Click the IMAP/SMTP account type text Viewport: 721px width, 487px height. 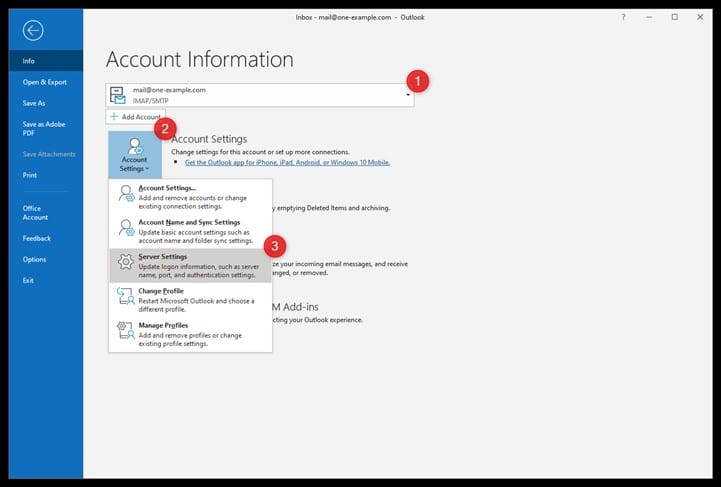[x=150, y=101]
